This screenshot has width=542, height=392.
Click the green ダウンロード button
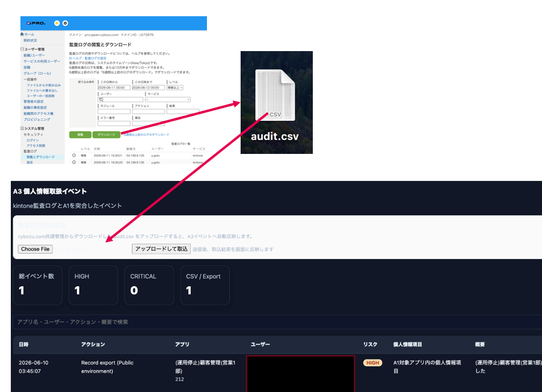click(x=106, y=135)
